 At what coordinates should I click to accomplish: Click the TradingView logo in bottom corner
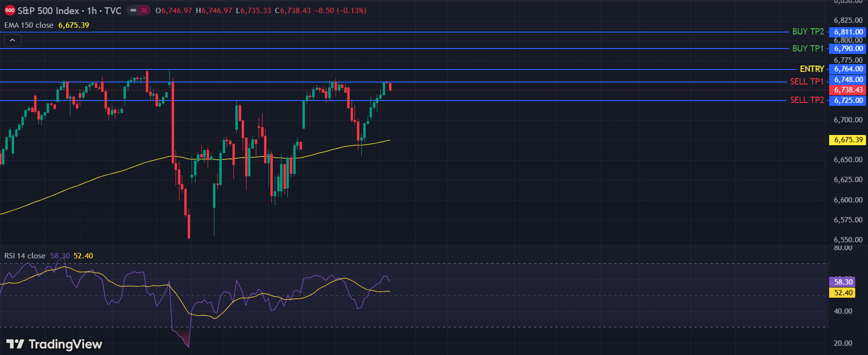[x=54, y=344]
